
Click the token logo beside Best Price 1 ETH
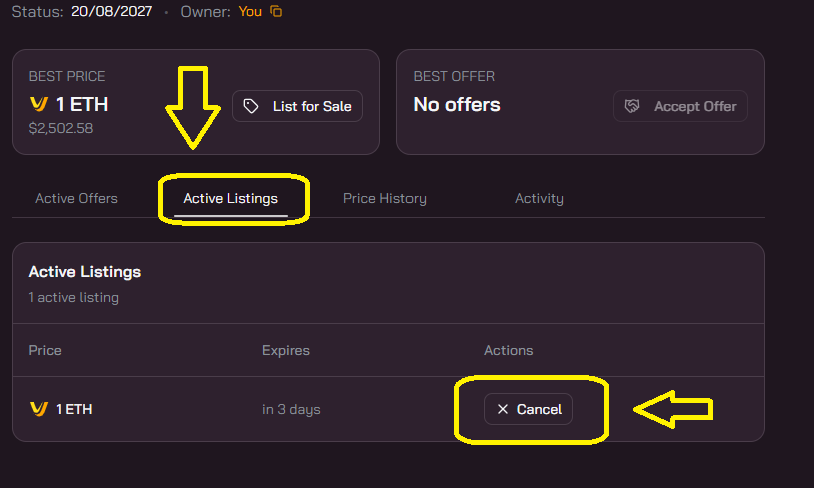click(x=39, y=104)
